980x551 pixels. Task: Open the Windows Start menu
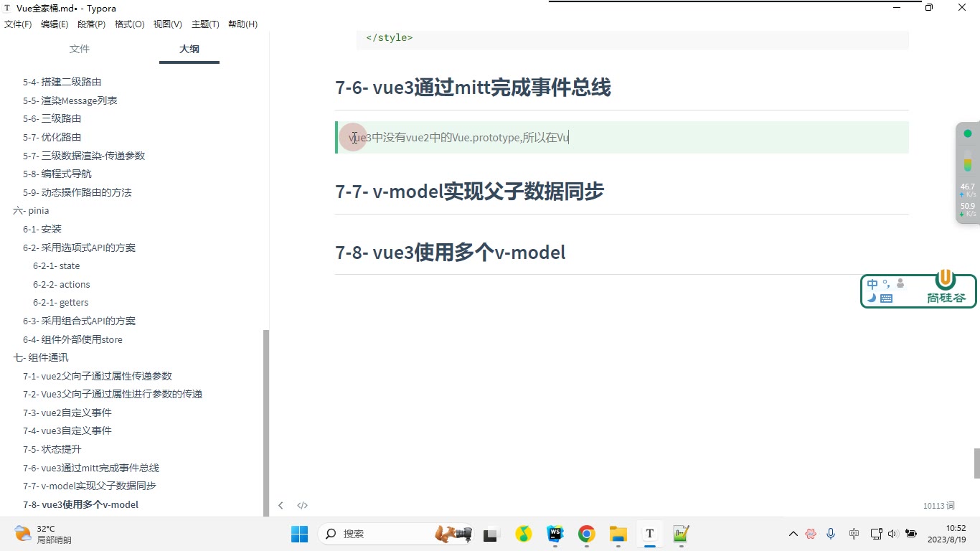coord(299,534)
